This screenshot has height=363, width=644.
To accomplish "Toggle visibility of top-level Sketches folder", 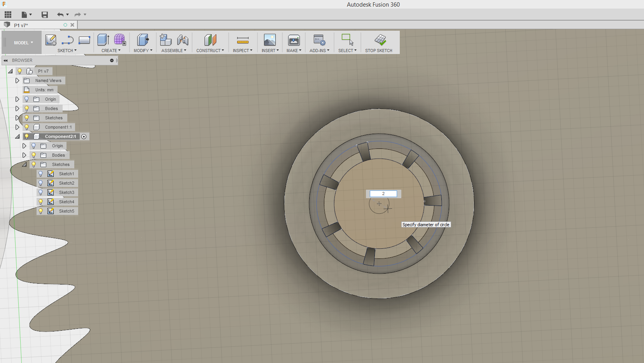I will click(26, 118).
